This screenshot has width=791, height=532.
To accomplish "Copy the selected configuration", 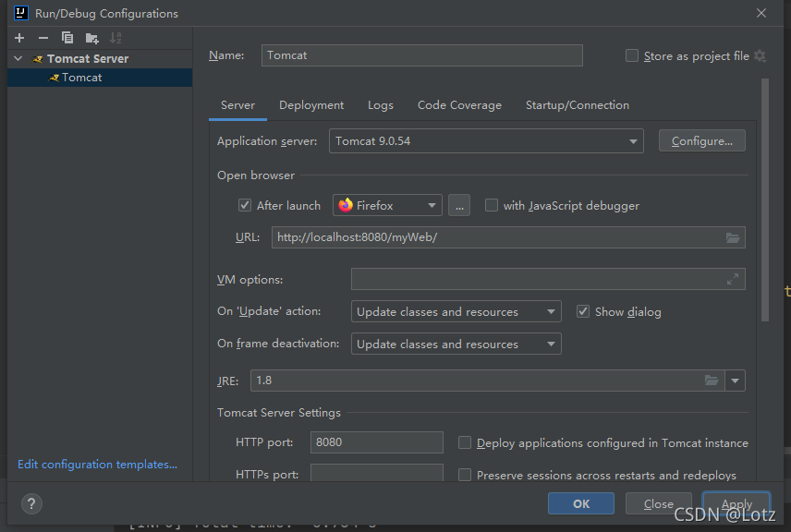I will pyautogui.click(x=67, y=38).
